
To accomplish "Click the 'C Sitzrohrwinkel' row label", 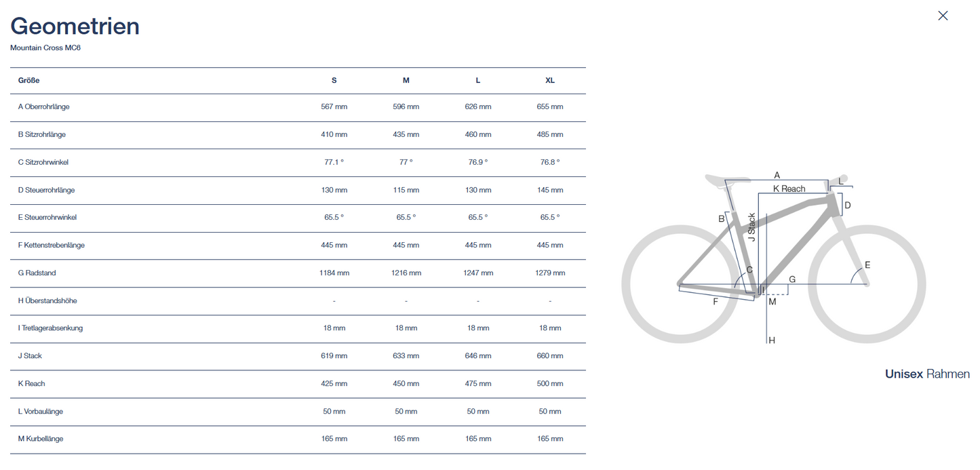I will (43, 162).
